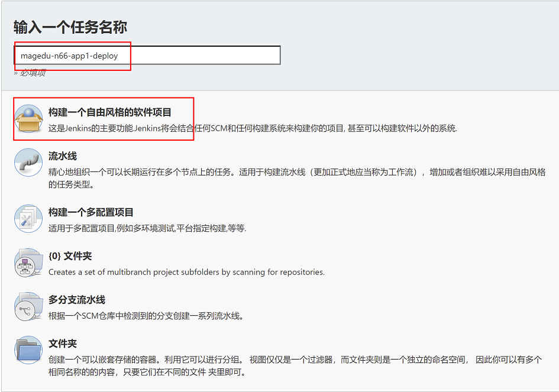Pick the {0} 文件夹 option title
Screen dimensions: 559x392
(70, 256)
